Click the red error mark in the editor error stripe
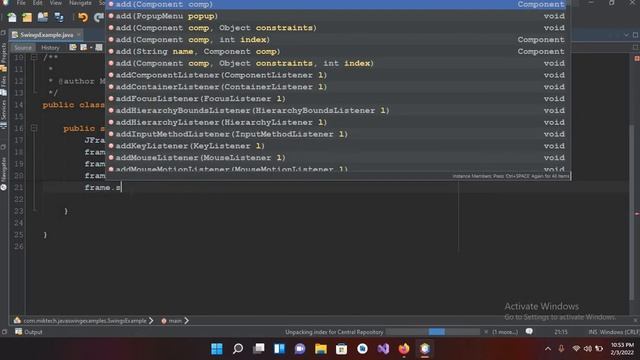 pos(637,213)
